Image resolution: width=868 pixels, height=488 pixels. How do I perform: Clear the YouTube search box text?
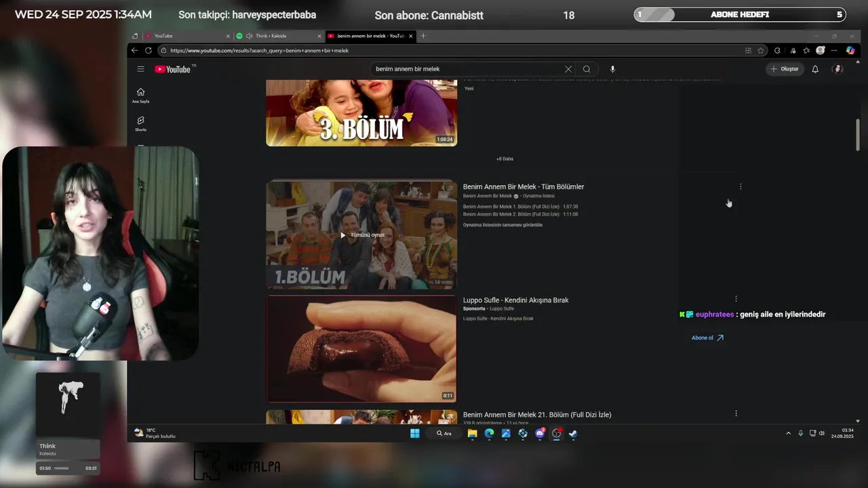click(x=568, y=69)
